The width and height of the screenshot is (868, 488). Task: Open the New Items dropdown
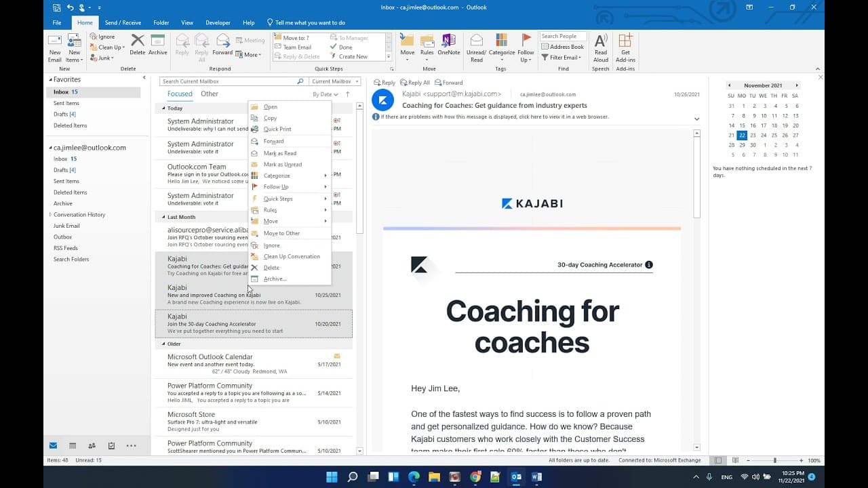pos(74,48)
